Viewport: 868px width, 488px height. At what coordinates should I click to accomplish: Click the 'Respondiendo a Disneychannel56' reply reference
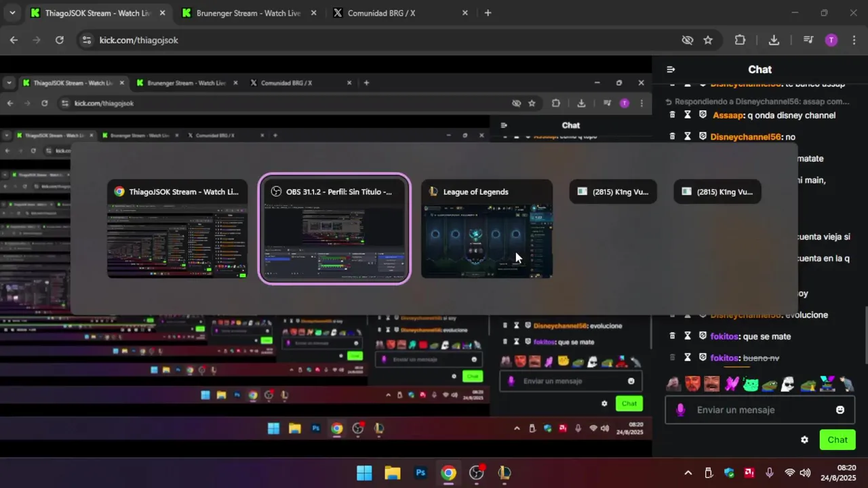coord(758,102)
